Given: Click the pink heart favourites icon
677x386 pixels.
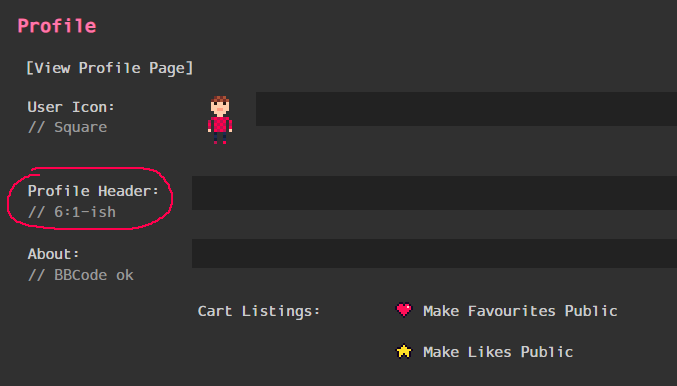Looking at the screenshot, I should (404, 310).
